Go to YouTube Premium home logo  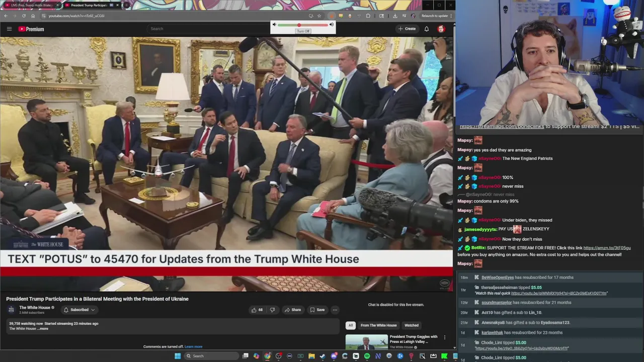pos(31,29)
